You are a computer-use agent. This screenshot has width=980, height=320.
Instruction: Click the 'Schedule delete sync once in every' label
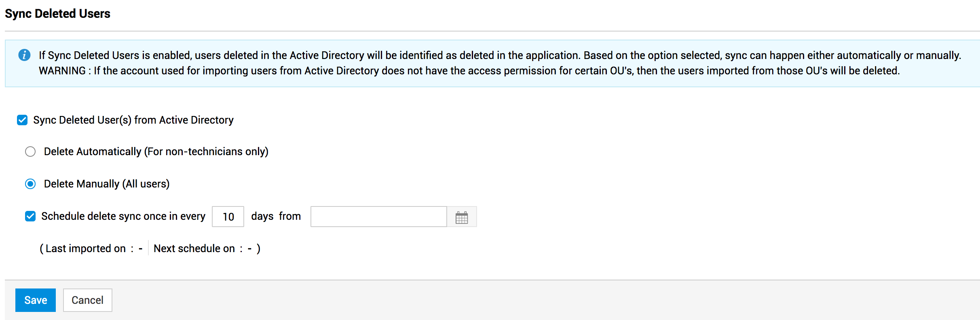click(x=123, y=216)
